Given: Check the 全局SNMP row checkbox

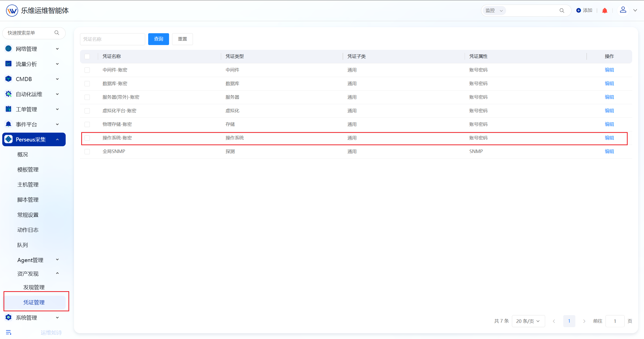Looking at the screenshot, I should coord(87,152).
